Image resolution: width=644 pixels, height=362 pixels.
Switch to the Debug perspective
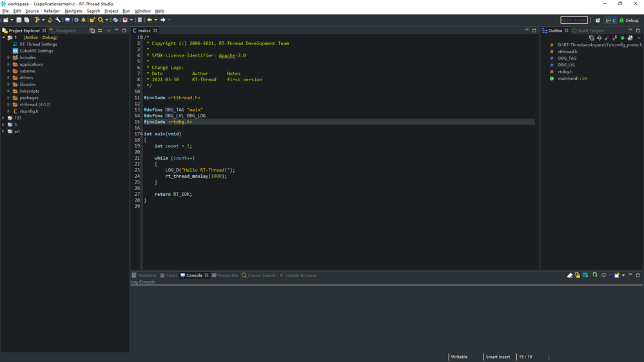629,20
